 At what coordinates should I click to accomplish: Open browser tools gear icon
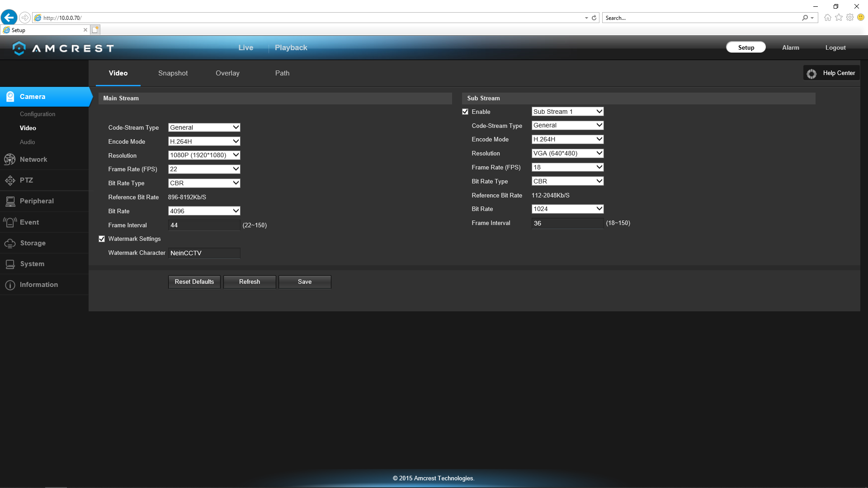tap(850, 18)
